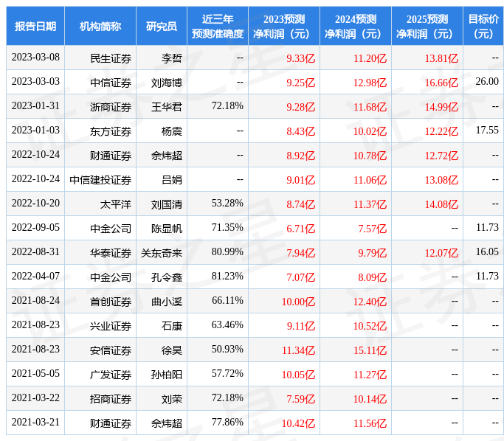
Task: Click analyst name 孙柏阳
Action: [x=167, y=375]
